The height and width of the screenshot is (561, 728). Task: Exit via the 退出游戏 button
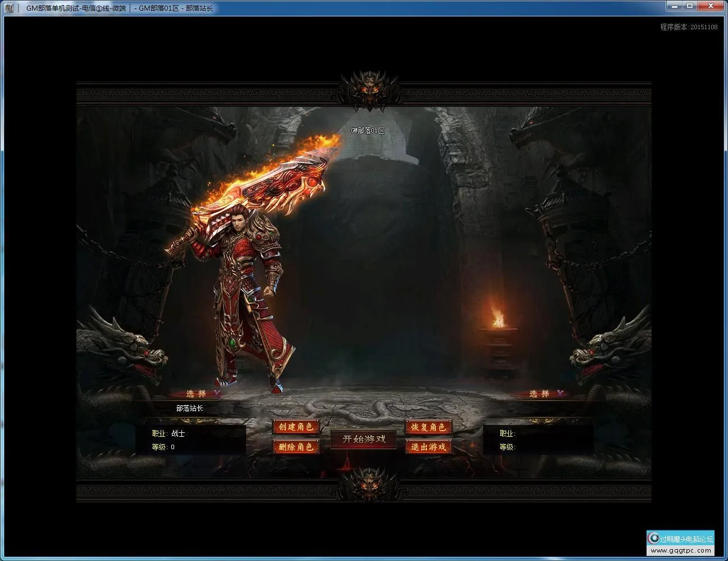click(428, 447)
